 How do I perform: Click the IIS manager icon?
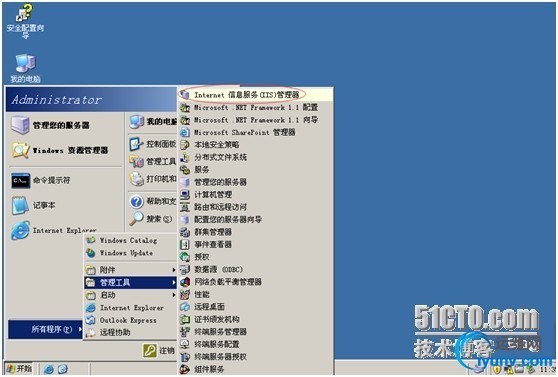click(x=184, y=95)
